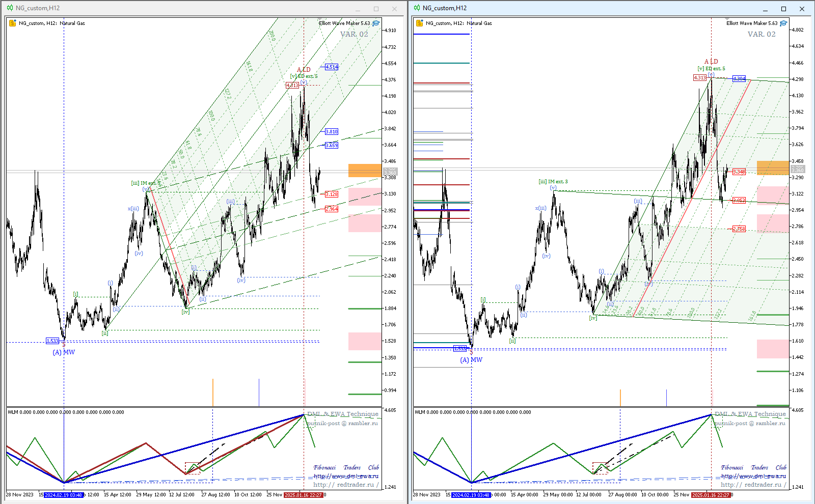Click Elliott Wave Maker cap icon, left chart
The width and height of the screenshot is (815, 504).
point(376,23)
